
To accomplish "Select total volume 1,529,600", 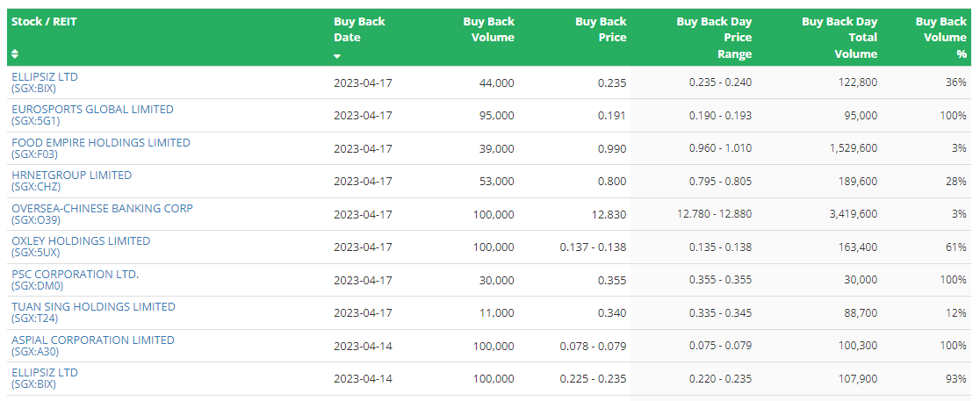I will click(854, 148).
